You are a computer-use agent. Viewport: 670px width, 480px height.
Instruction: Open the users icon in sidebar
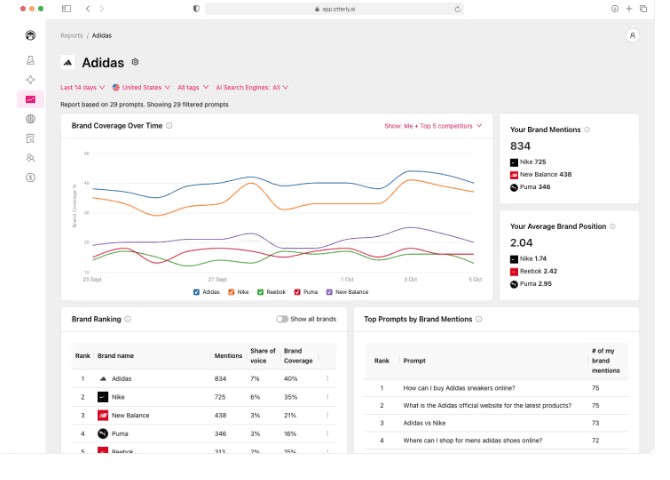tap(30, 158)
